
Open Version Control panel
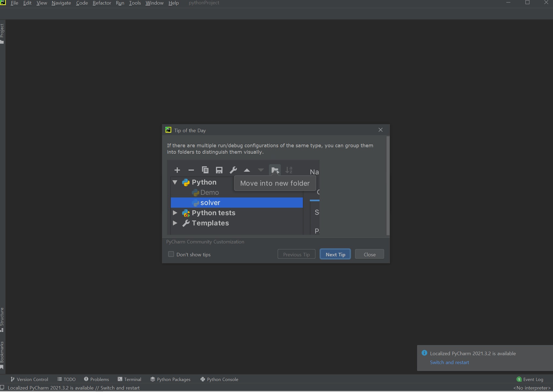pos(29,379)
